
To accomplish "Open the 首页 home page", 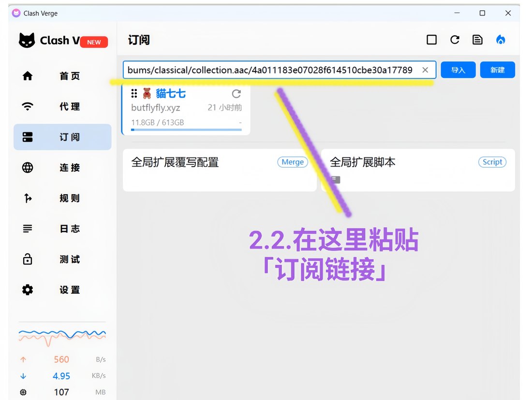I will (62, 76).
